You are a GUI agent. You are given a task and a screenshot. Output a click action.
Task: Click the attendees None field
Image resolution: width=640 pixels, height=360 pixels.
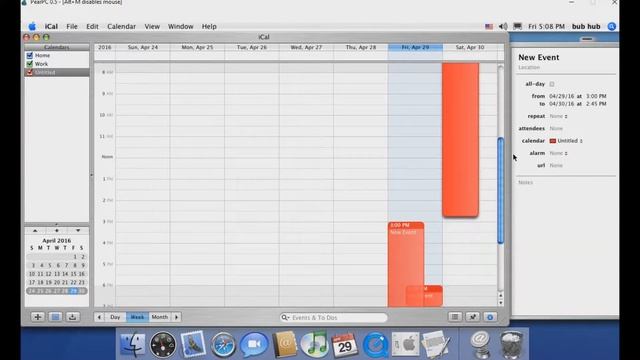[x=556, y=129]
